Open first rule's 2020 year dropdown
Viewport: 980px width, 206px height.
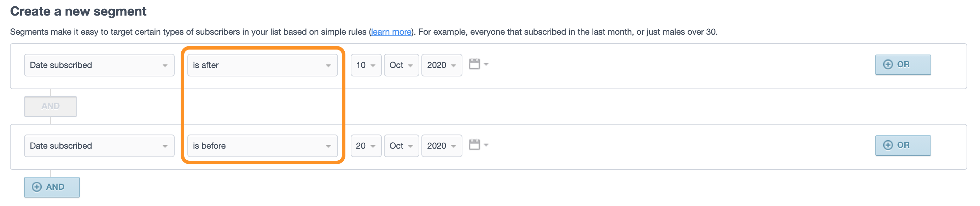(x=441, y=65)
